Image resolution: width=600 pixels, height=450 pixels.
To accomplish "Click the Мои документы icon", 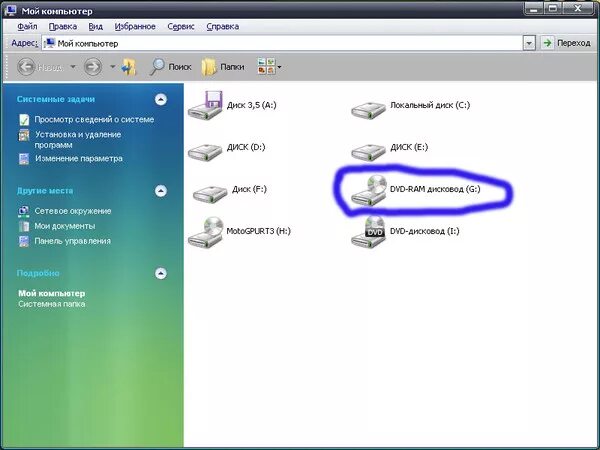I will (24, 226).
